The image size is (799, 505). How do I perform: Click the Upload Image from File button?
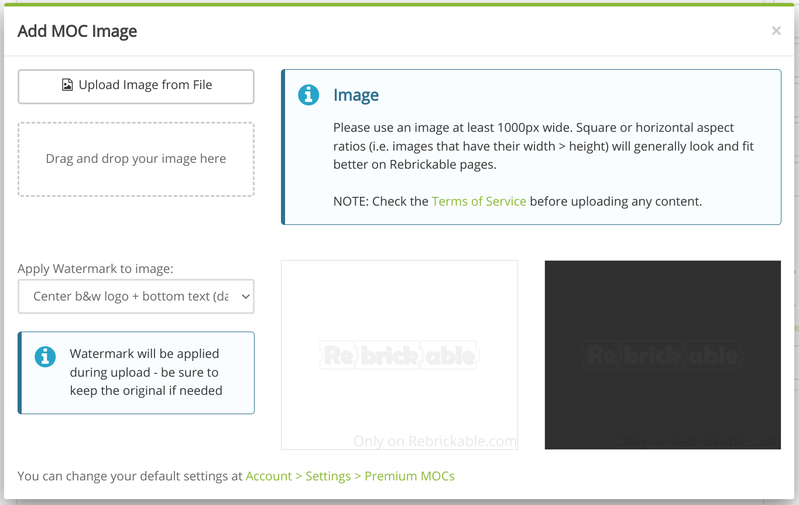point(136,86)
